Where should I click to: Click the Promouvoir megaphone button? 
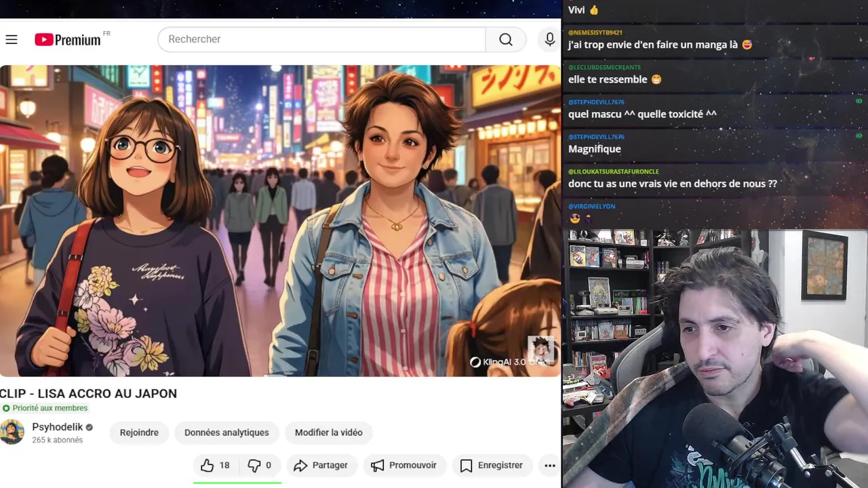pos(403,465)
